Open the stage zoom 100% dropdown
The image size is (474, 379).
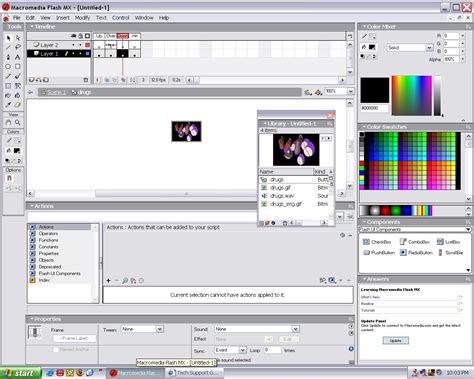click(x=351, y=91)
